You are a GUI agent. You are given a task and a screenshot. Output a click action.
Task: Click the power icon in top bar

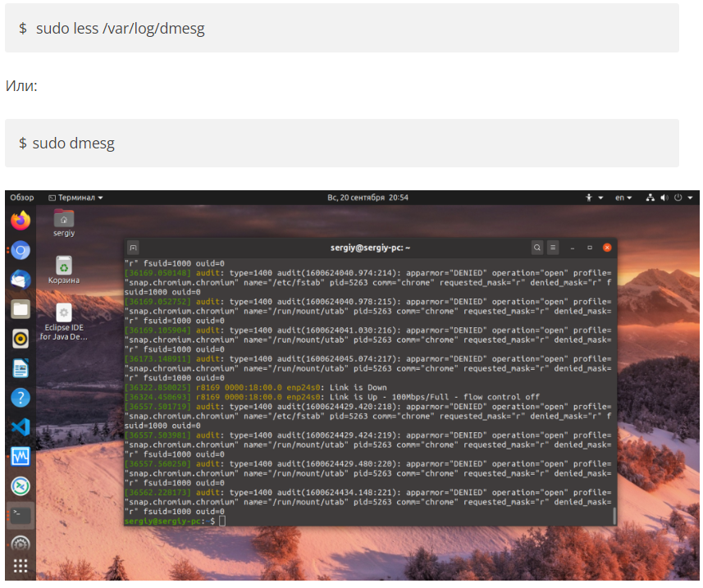click(x=678, y=198)
